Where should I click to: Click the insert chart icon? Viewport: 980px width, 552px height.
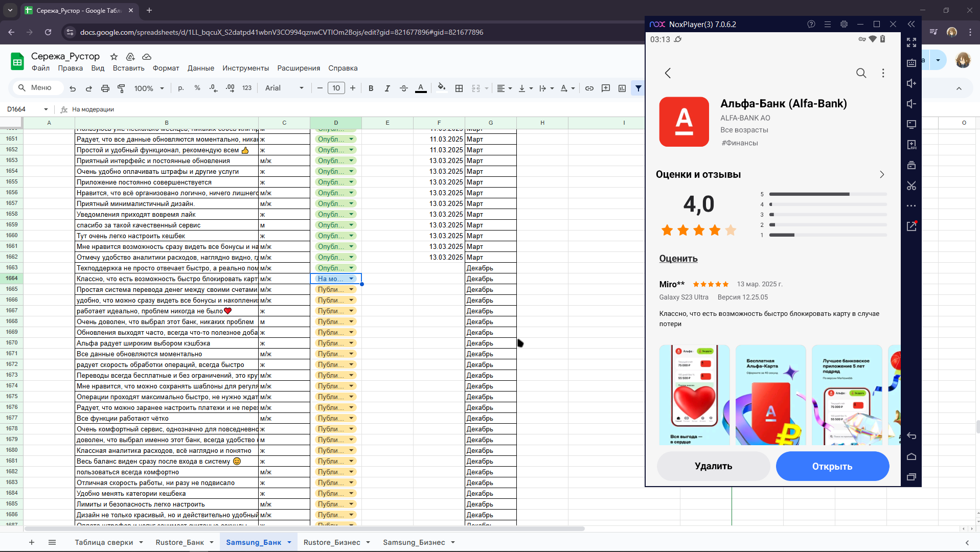pos(622,88)
